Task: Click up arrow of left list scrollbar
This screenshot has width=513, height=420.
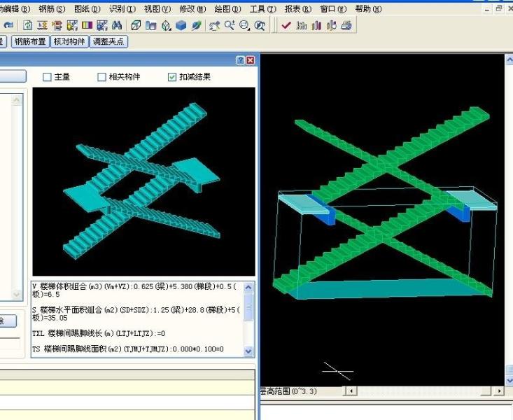Action: pos(17,99)
